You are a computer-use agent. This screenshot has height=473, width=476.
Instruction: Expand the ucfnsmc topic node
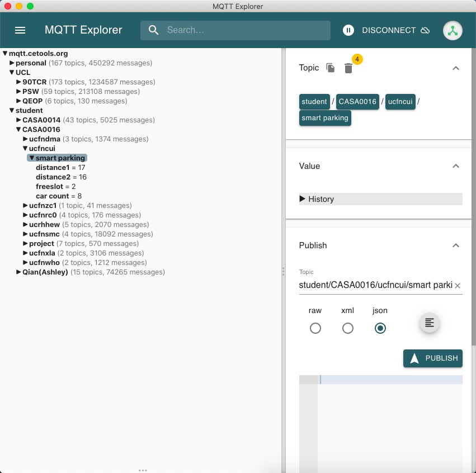[26, 234]
